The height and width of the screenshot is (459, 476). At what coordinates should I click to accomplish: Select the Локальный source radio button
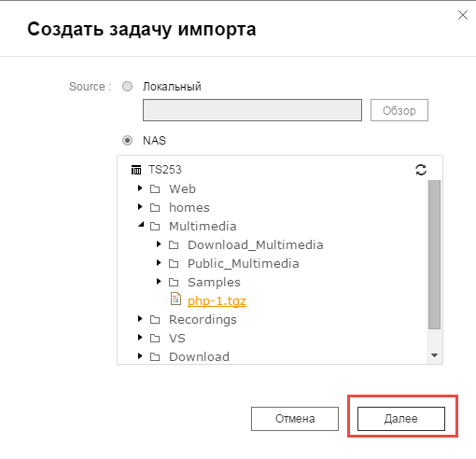(127, 86)
